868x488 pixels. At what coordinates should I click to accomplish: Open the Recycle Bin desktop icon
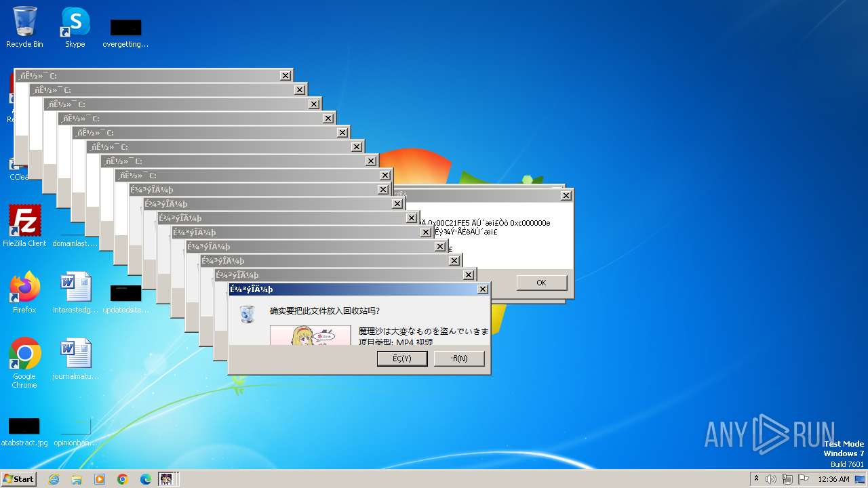point(24,27)
